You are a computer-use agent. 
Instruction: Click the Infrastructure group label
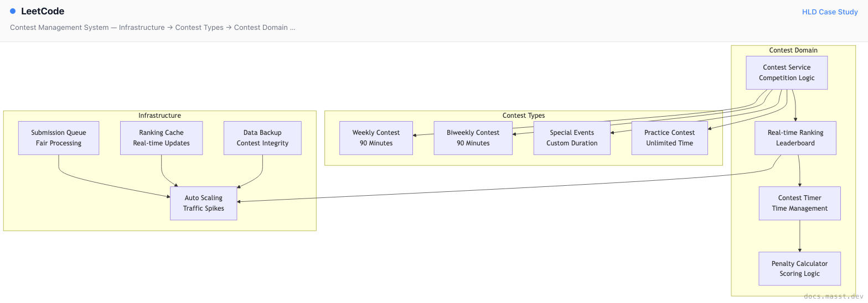[x=159, y=116]
